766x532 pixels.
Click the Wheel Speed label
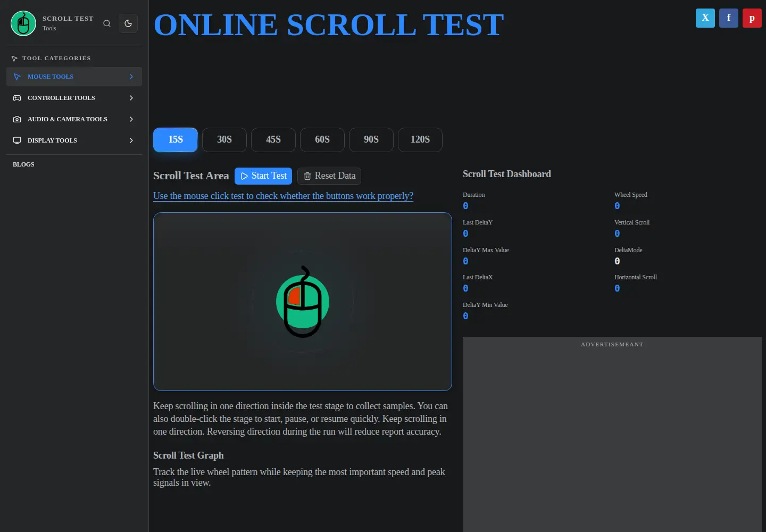[631, 195]
